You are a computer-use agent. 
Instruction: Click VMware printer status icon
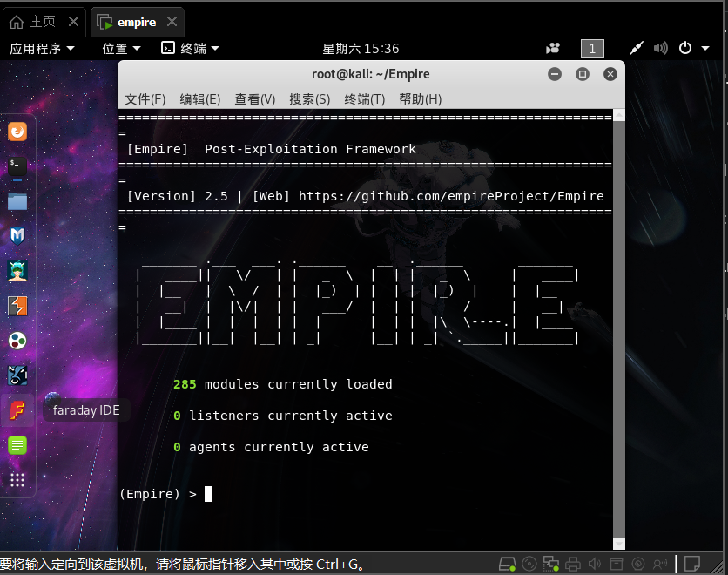[x=572, y=564]
